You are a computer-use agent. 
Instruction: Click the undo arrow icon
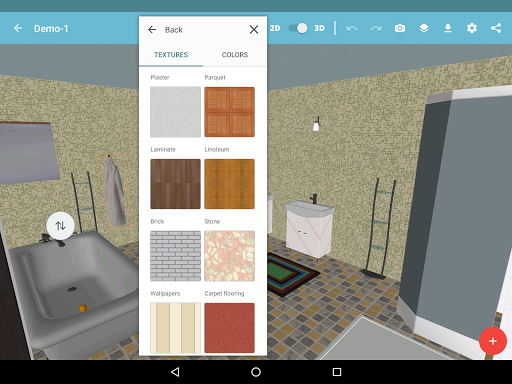click(352, 28)
